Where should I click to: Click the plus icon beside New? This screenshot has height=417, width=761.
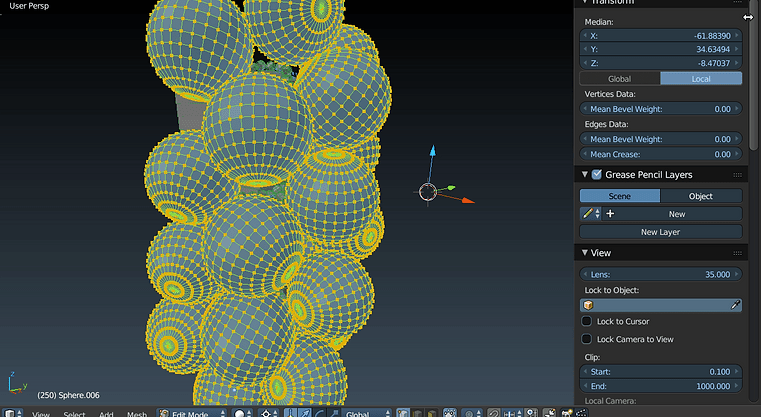click(x=610, y=214)
